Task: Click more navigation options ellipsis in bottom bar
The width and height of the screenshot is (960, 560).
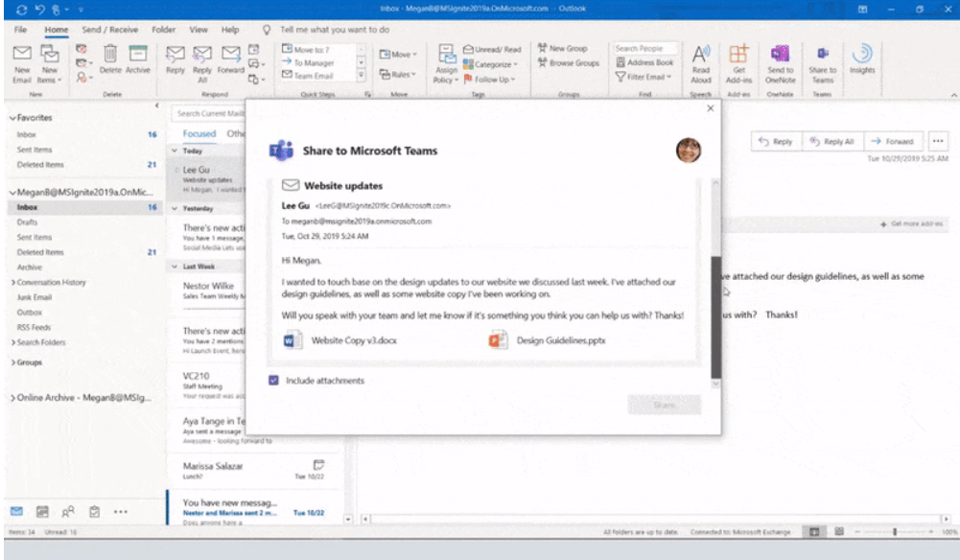Action: 121,512
